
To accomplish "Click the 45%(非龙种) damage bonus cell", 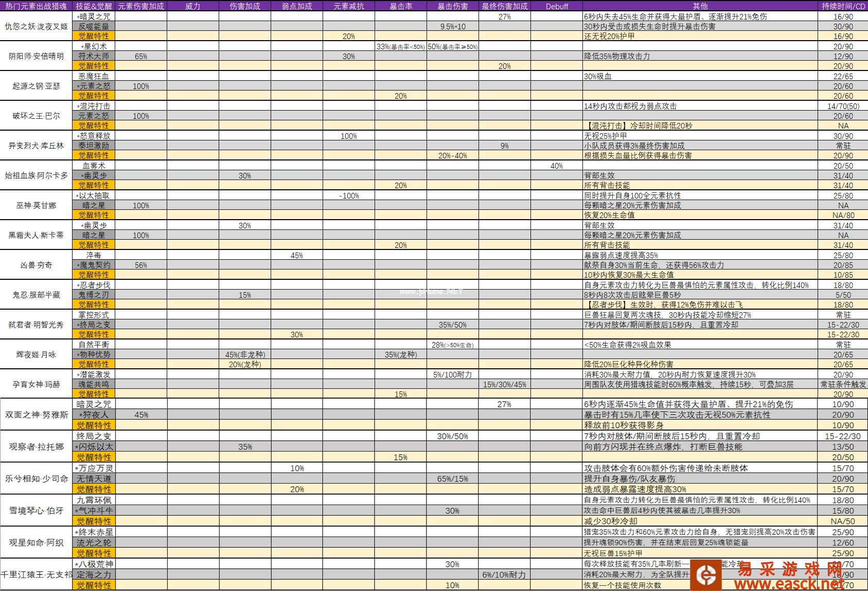I will click(245, 355).
